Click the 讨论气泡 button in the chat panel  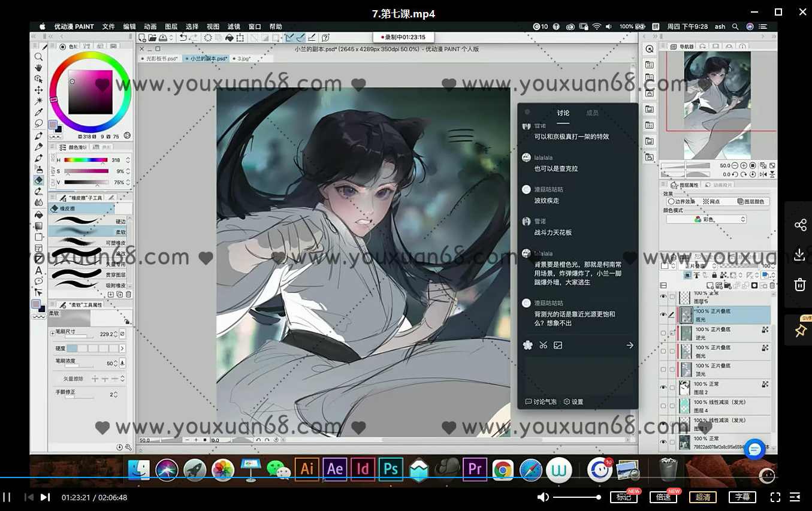(x=540, y=402)
